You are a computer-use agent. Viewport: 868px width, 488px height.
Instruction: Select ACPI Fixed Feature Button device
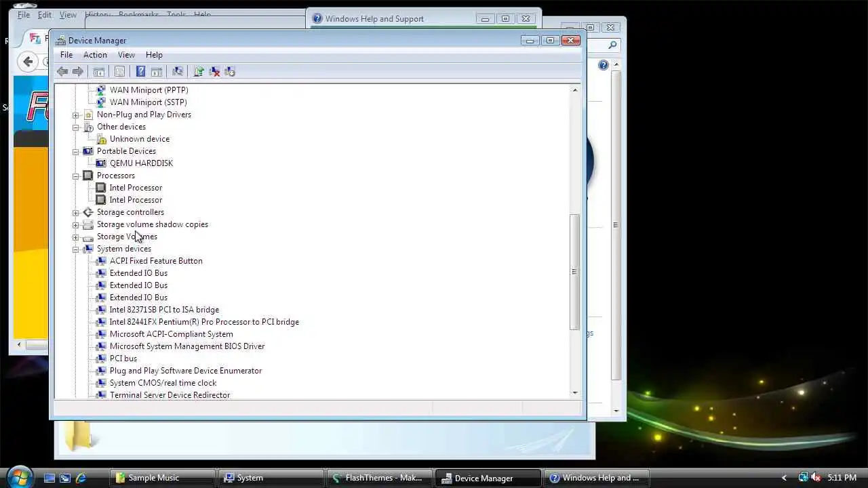[156, 261]
